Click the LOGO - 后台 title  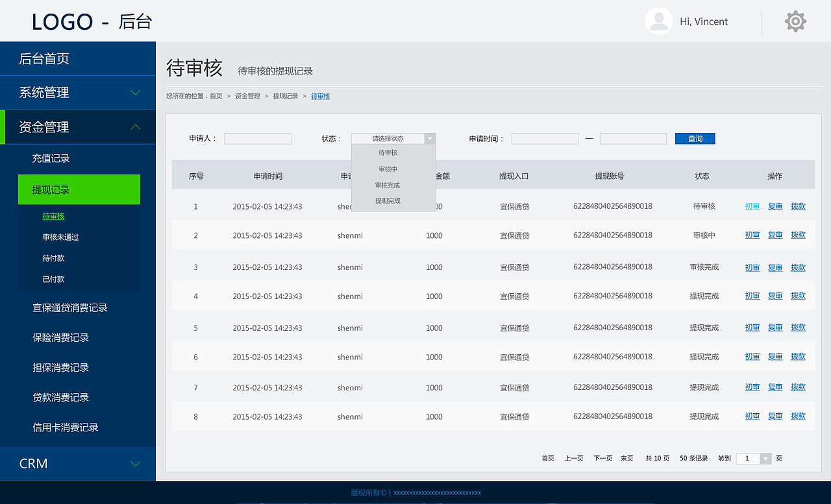[x=92, y=21]
